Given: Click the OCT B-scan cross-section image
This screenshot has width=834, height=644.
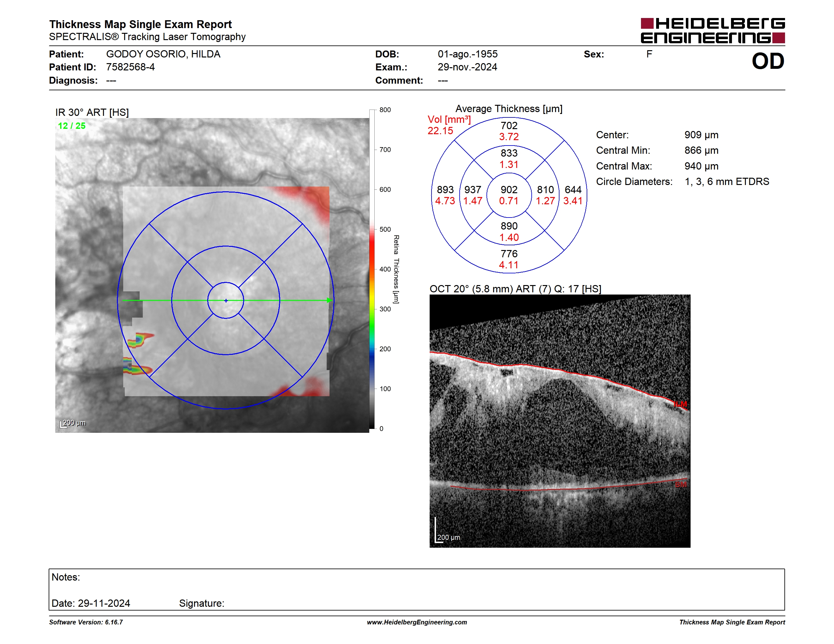Looking at the screenshot, I should pos(560,421).
